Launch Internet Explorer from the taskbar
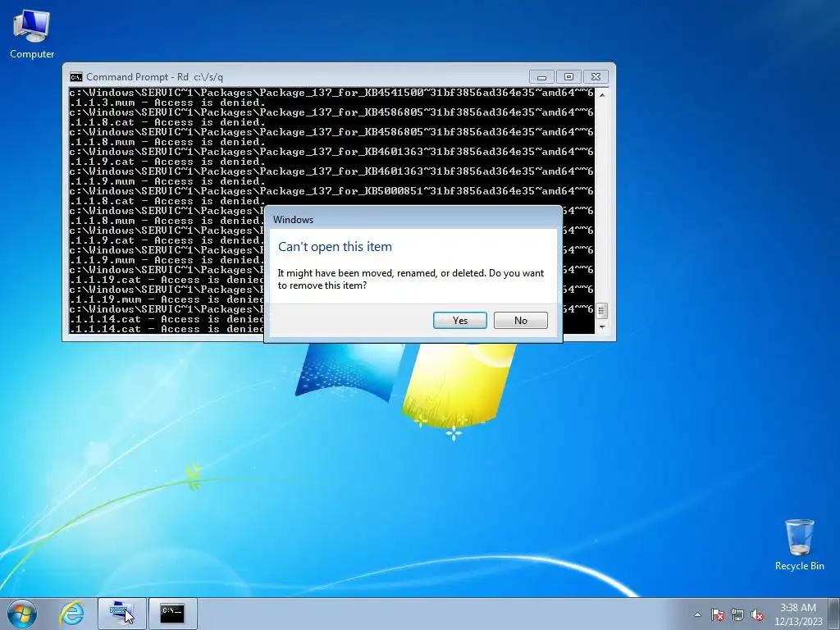 click(x=71, y=614)
